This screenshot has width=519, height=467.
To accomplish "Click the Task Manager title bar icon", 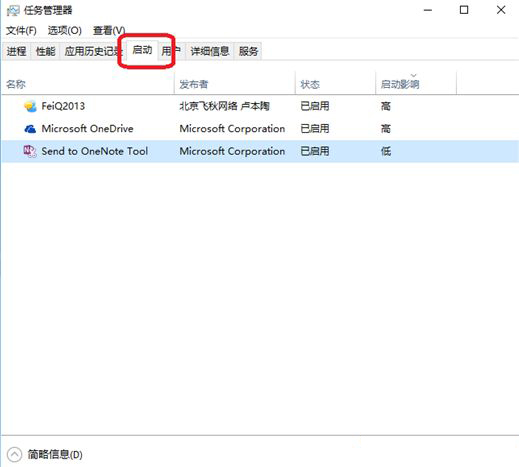I will click(13, 10).
